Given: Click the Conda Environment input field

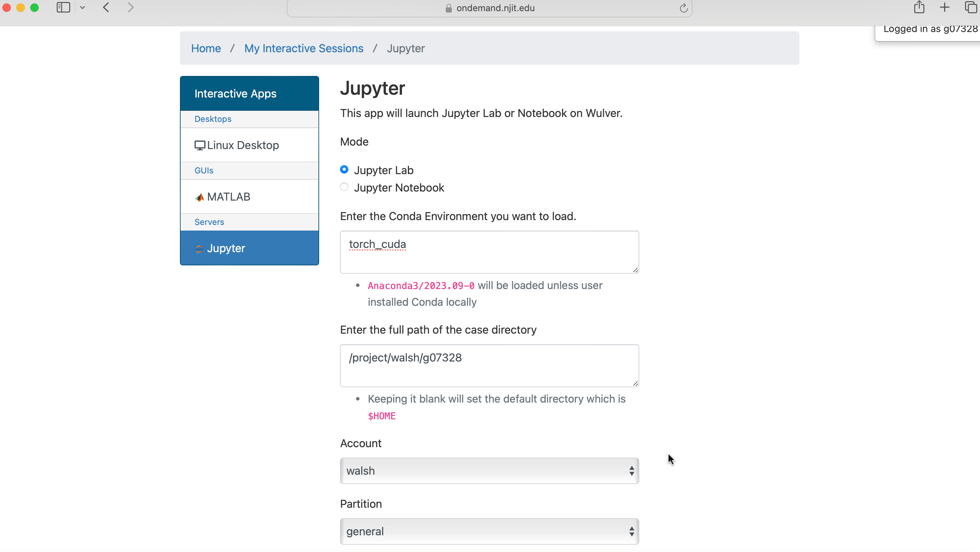Looking at the screenshot, I should pos(489,252).
